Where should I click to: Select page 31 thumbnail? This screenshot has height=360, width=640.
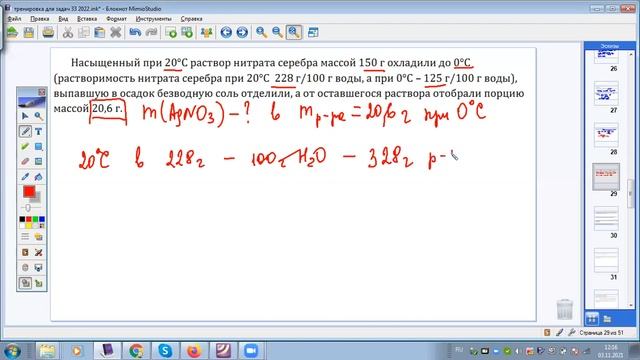606,260
